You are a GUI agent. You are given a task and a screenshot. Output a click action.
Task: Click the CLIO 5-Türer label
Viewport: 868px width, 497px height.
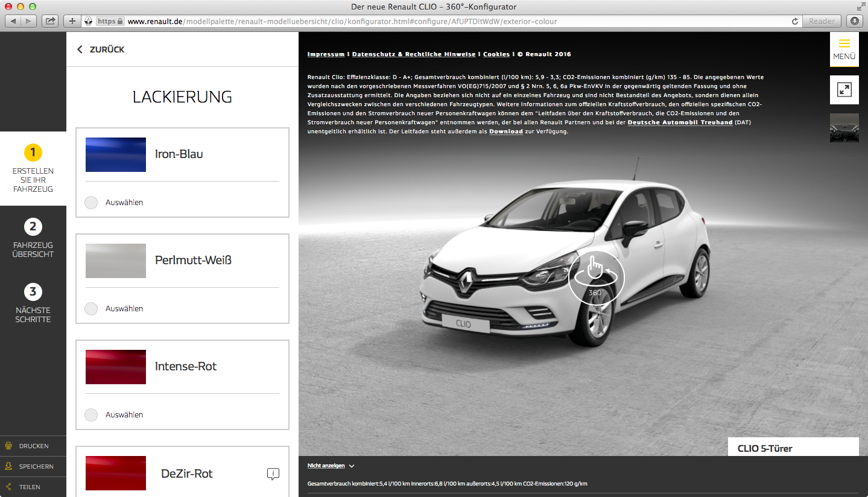click(x=765, y=449)
